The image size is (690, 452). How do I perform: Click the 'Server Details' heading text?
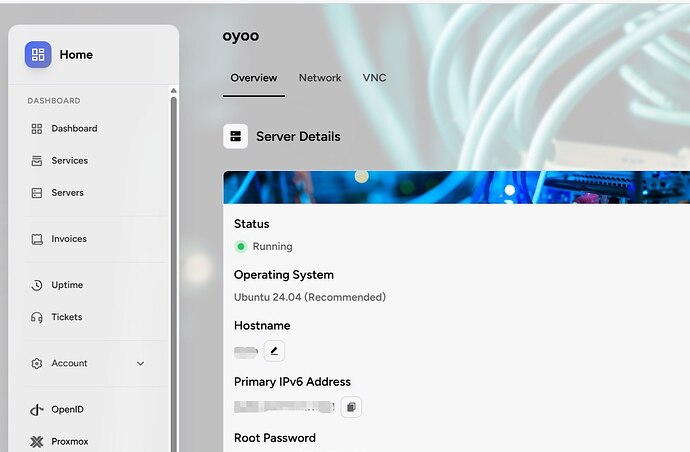tap(298, 136)
